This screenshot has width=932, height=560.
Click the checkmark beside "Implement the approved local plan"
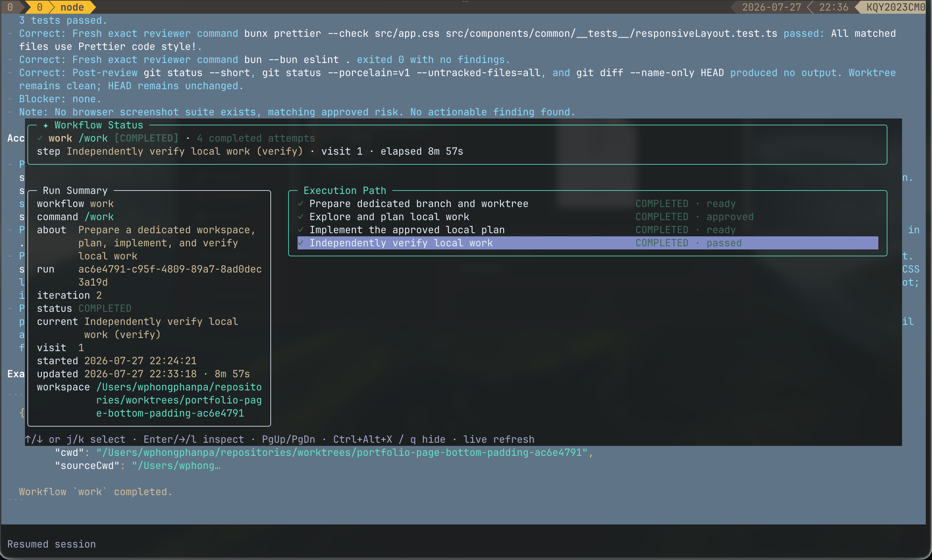click(x=300, y=230)
